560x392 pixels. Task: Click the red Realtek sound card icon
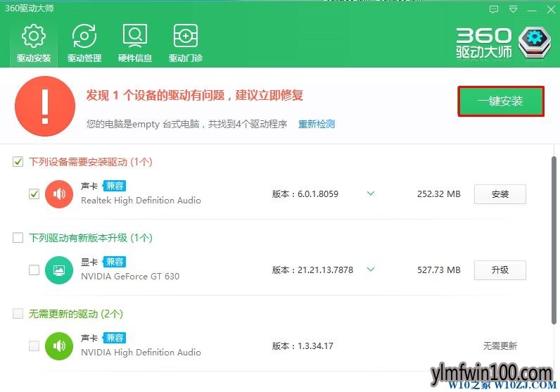pos(59,194)
